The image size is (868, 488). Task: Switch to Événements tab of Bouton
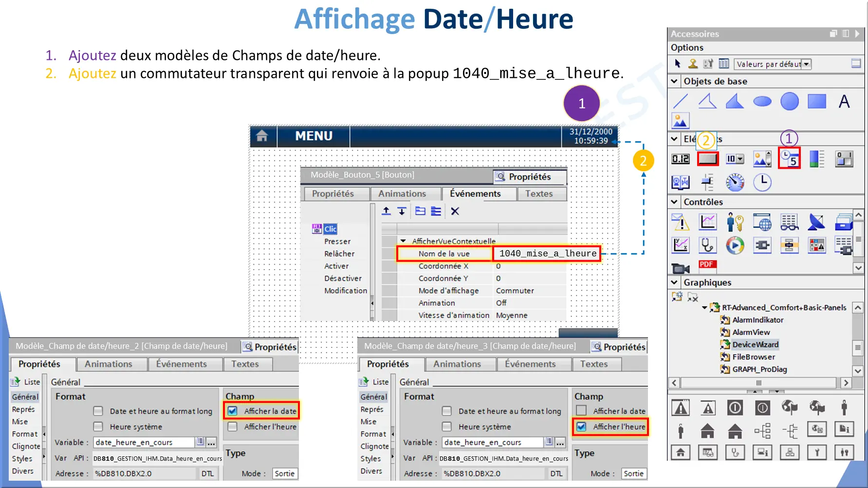pos(475,194)
